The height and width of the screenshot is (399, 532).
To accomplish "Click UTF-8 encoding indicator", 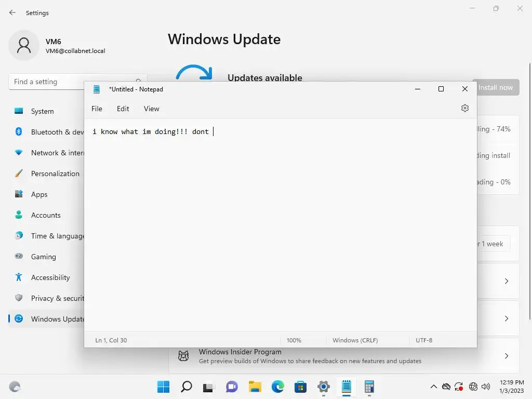I will point(424,340).
